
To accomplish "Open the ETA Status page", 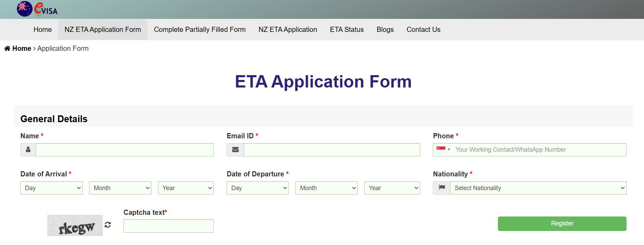I will point(347,30).
